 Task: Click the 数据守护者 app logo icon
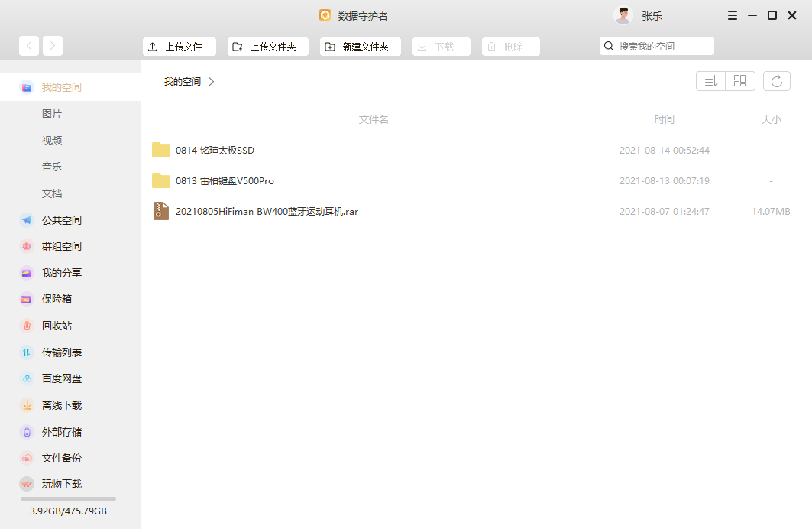[325, 15]
